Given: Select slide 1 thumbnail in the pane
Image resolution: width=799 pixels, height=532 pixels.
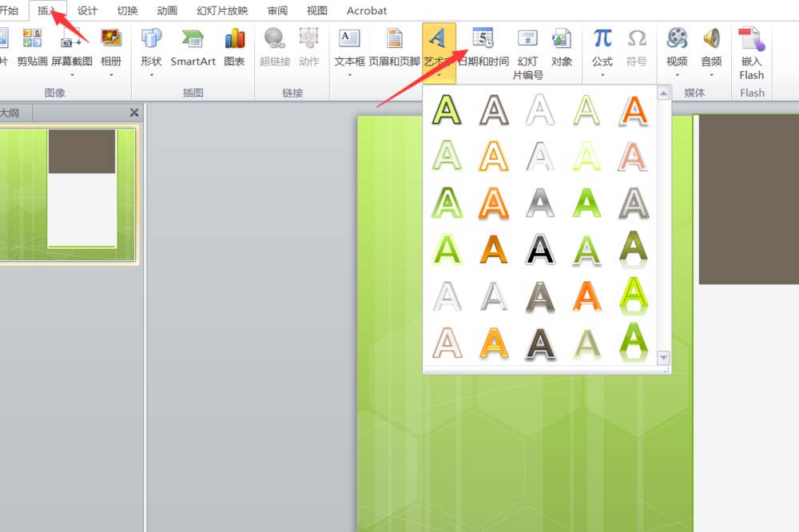Looking at the screenshot, I should [x=68, y=195].
